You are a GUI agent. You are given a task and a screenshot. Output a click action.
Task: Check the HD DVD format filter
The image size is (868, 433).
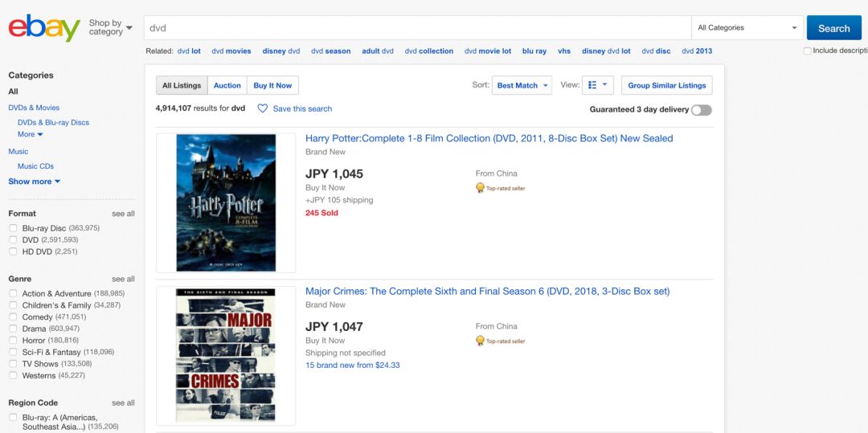pos(13,251)
